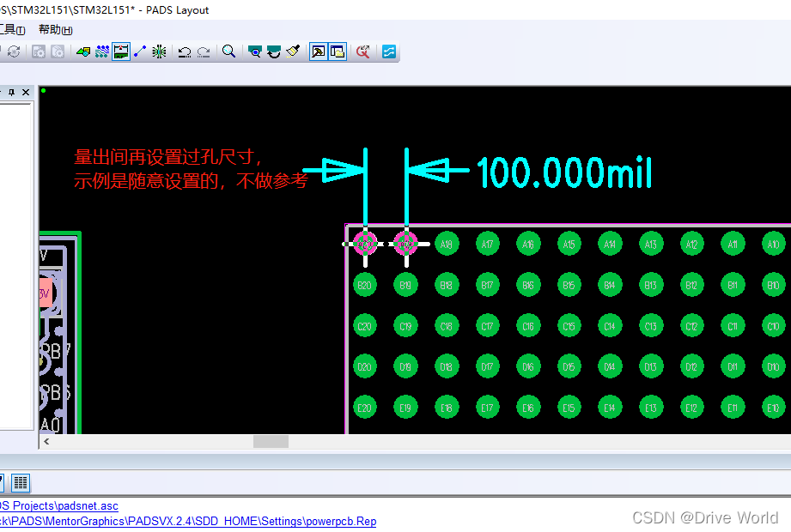Click the 100.000mil dimension text
Screen dimensions: 791x532
coord(564,172)
